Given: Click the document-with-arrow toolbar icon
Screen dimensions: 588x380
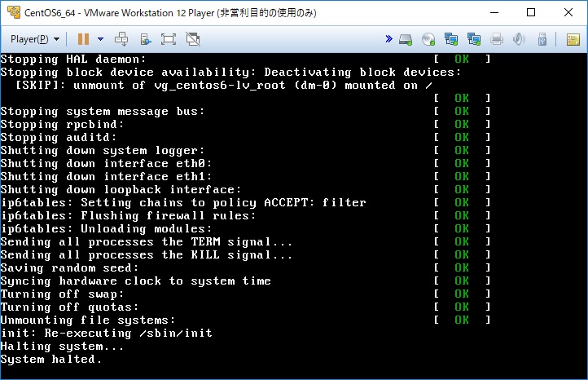Looking at the screenshot, I should click(x=146, y=39).
